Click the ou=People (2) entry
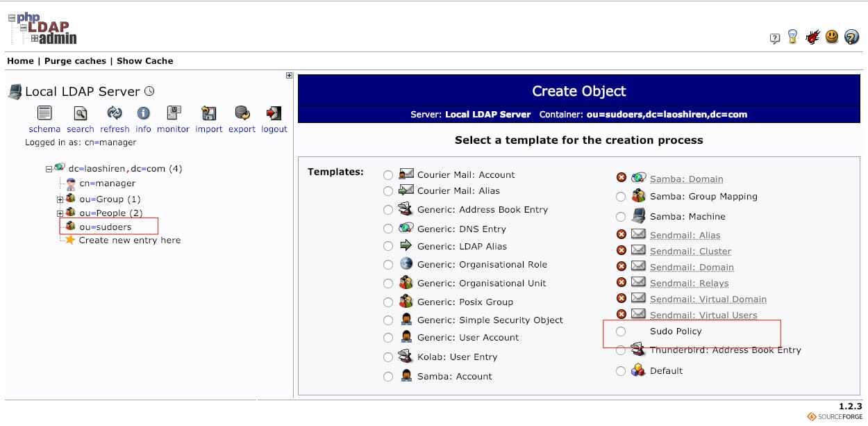The width and height of the screenshot is (868, 426). coord(111,213)
